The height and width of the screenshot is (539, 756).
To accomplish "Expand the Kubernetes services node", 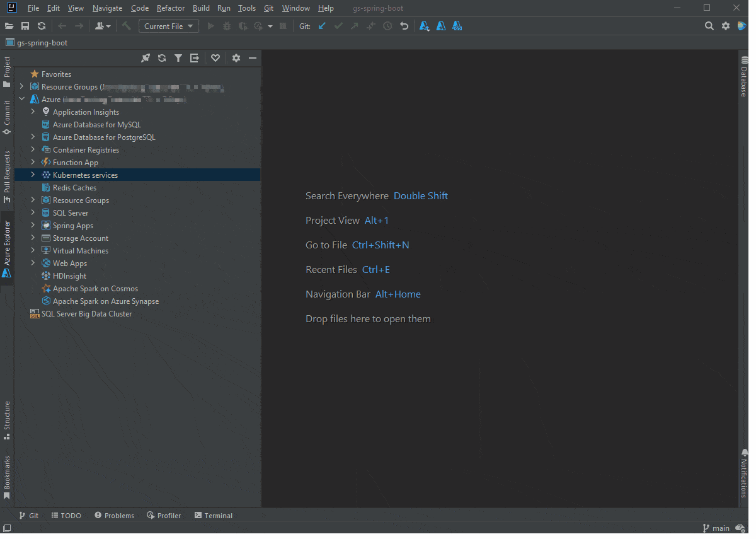I will pyautogui.click(x=33, y=175).
